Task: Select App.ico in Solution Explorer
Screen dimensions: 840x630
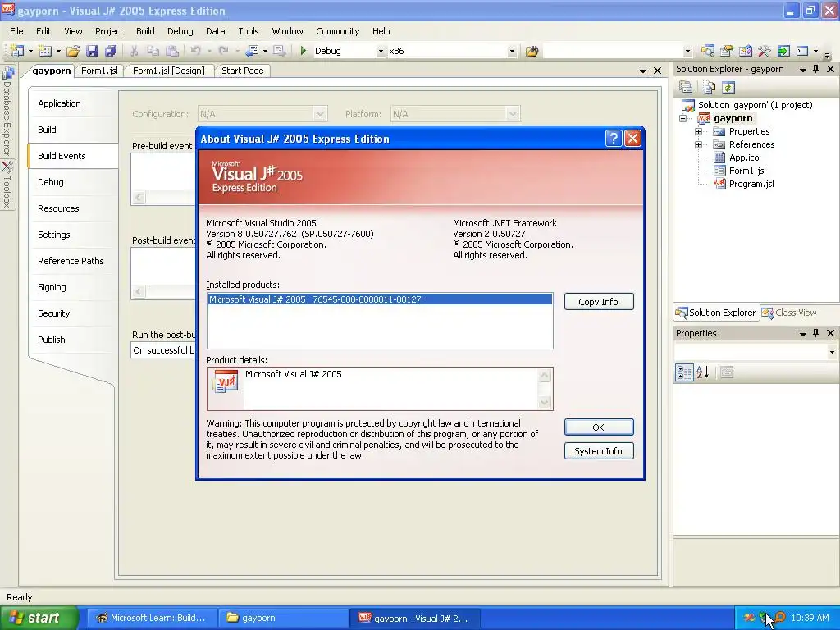Action: 743,157
